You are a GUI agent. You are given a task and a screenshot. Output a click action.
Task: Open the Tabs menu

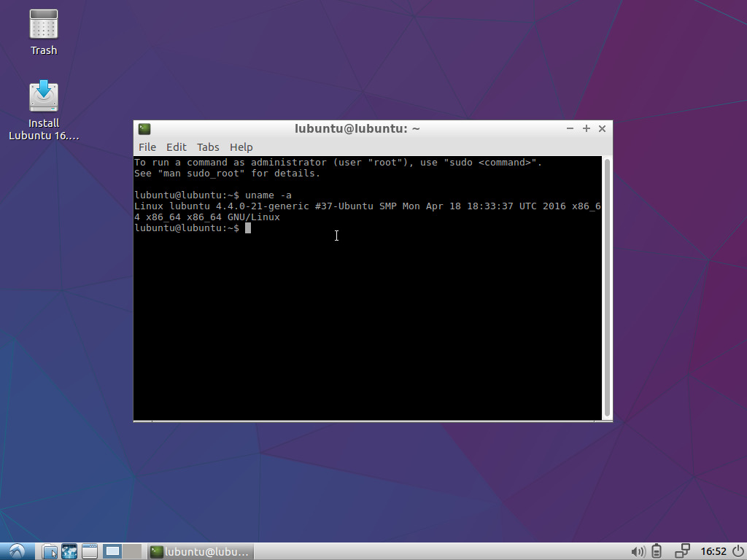pyautogui.click(x=208, y=147)
